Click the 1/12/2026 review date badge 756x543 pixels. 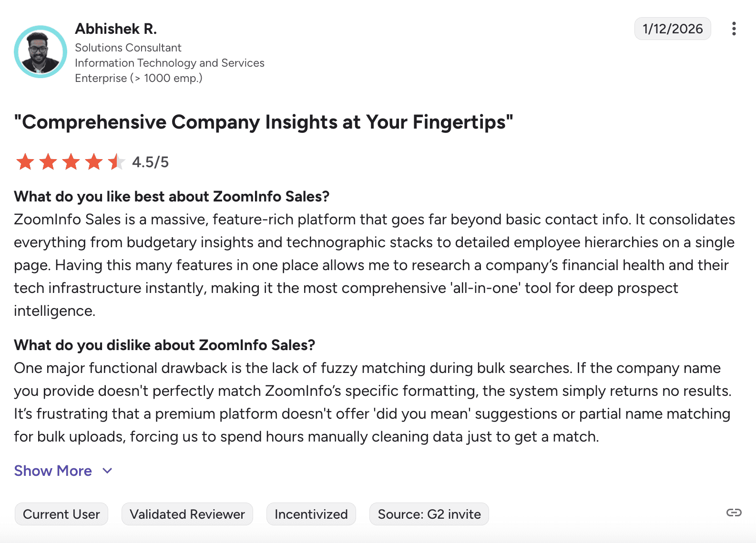coord(673,29)
